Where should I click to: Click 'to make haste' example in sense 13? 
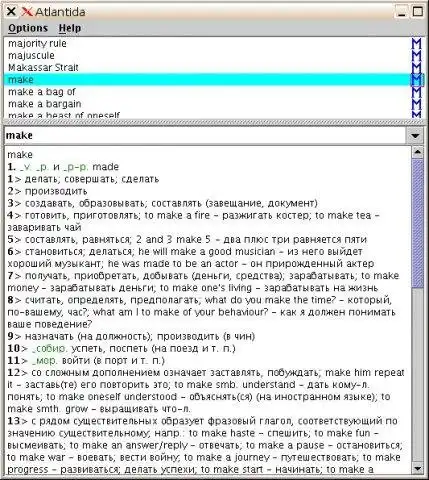click(x=222, y=433)
